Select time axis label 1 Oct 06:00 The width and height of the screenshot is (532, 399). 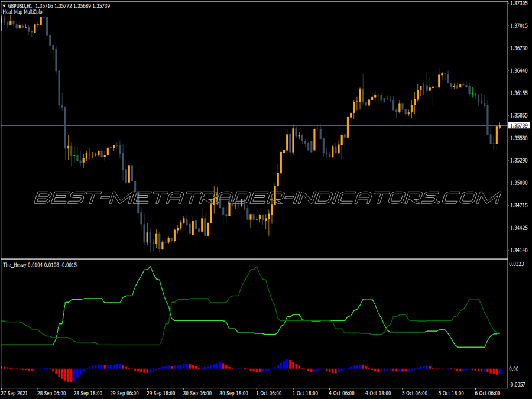click(269, 393)
